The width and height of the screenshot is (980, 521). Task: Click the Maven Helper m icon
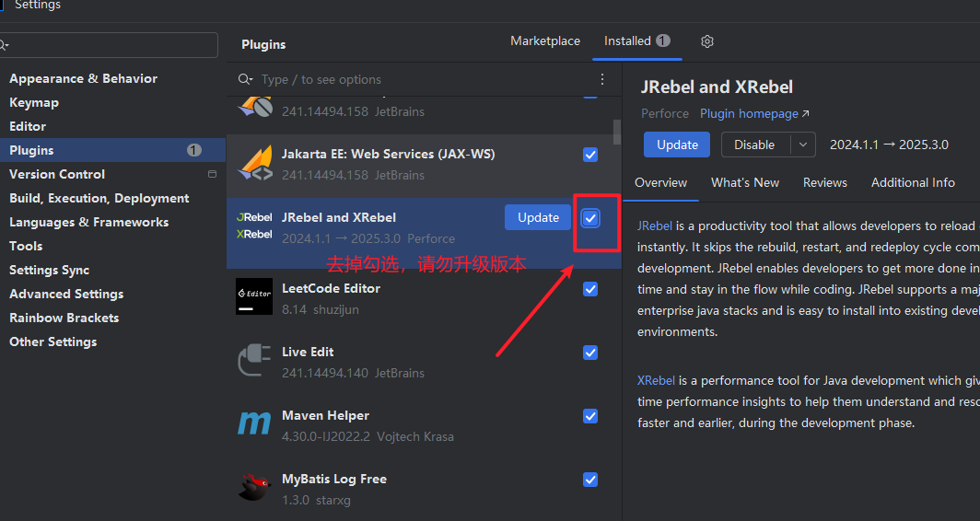[254, 423]
